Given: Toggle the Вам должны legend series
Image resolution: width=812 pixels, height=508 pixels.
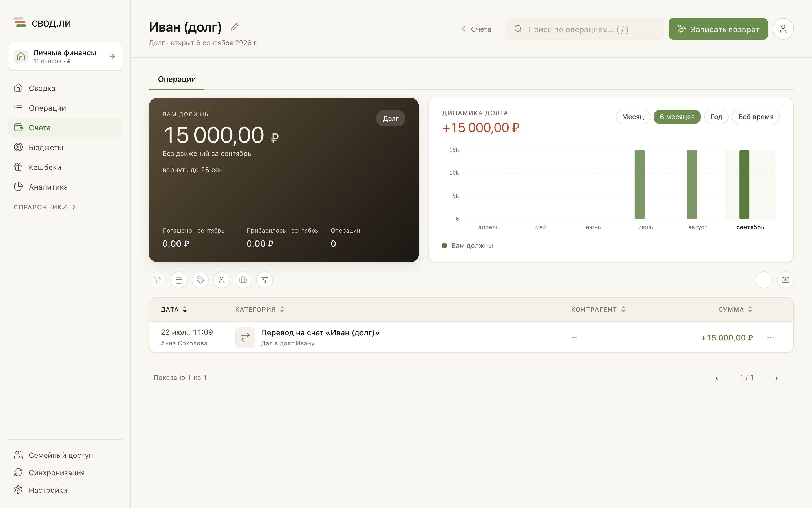Looking at the screenshot, I should tap(467, 246).
